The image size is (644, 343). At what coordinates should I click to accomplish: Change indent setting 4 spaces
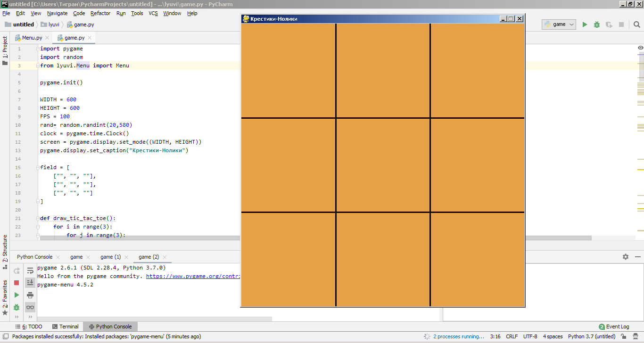point(553,336)
